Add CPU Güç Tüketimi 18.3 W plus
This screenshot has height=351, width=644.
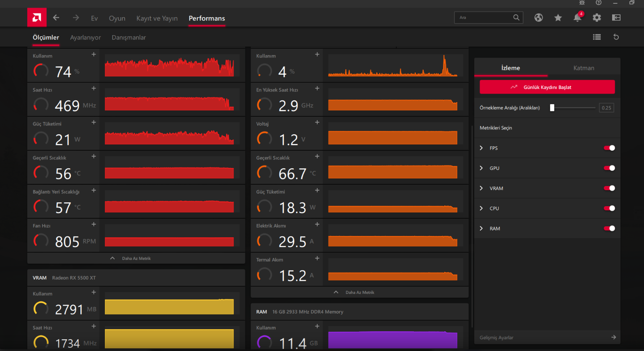[317, 191]
